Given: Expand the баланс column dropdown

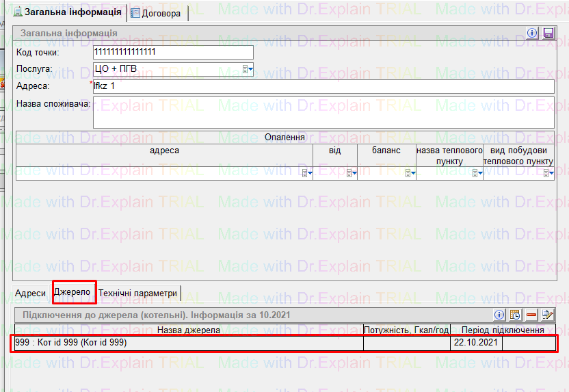Looking at the screenshot, I should coord(410,174).
